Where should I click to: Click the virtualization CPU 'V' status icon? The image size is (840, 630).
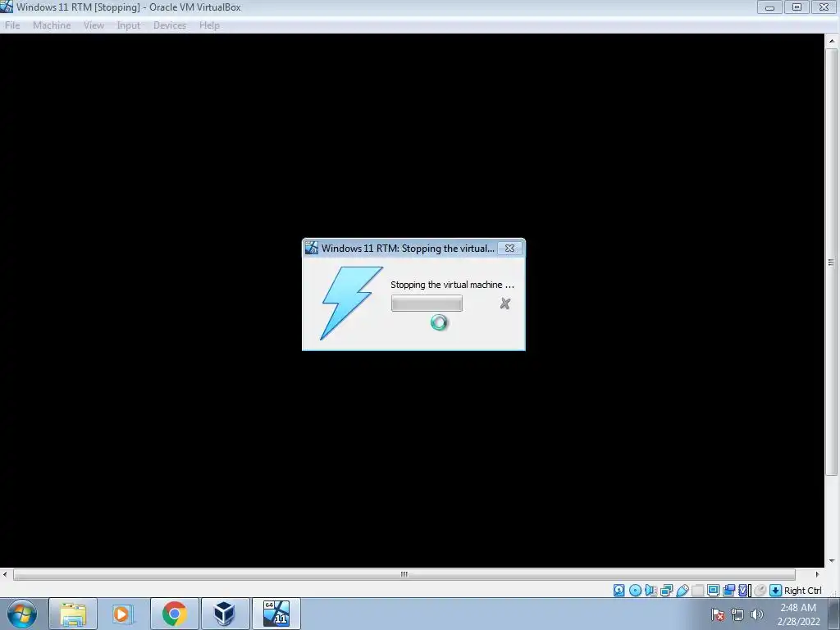click(x=744, y=591)
